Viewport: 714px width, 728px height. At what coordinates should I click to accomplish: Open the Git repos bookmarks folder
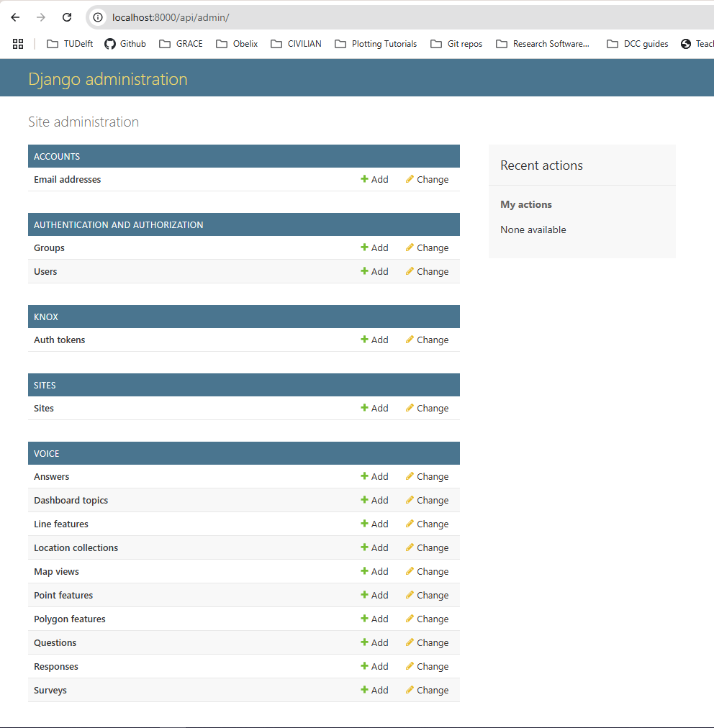point(456,44)
